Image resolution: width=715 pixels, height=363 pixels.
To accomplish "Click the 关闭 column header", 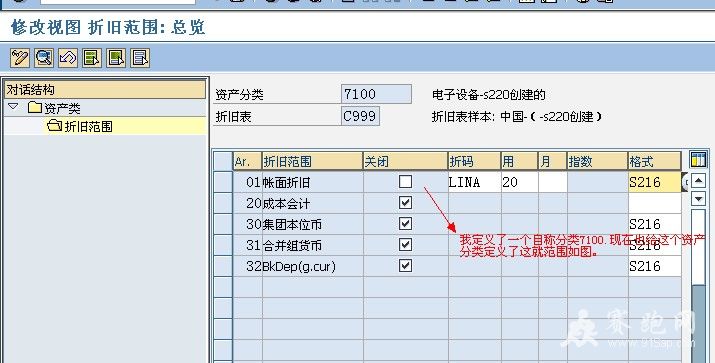I will pos(405,161).
